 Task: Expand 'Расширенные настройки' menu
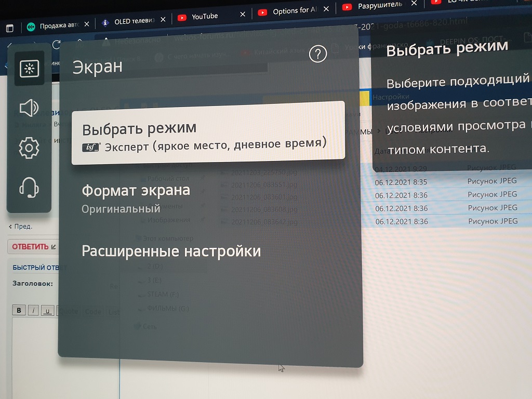click(171, 251)
